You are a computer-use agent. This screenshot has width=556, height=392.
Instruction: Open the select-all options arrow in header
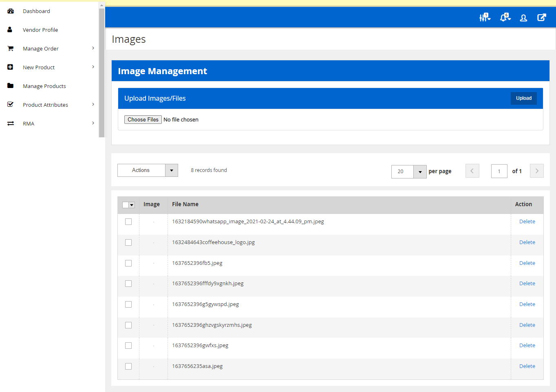[x=132, y=205]
